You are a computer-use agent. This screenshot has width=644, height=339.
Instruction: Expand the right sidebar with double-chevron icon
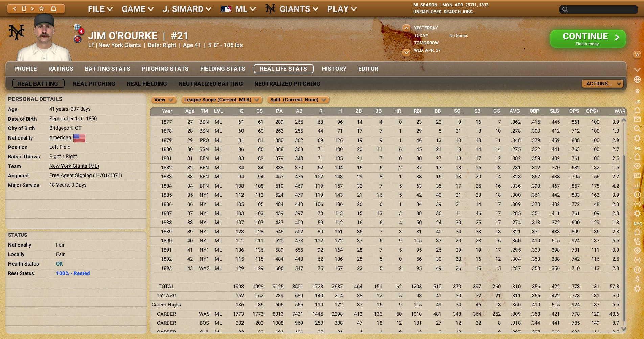click(x=637, y=55)
